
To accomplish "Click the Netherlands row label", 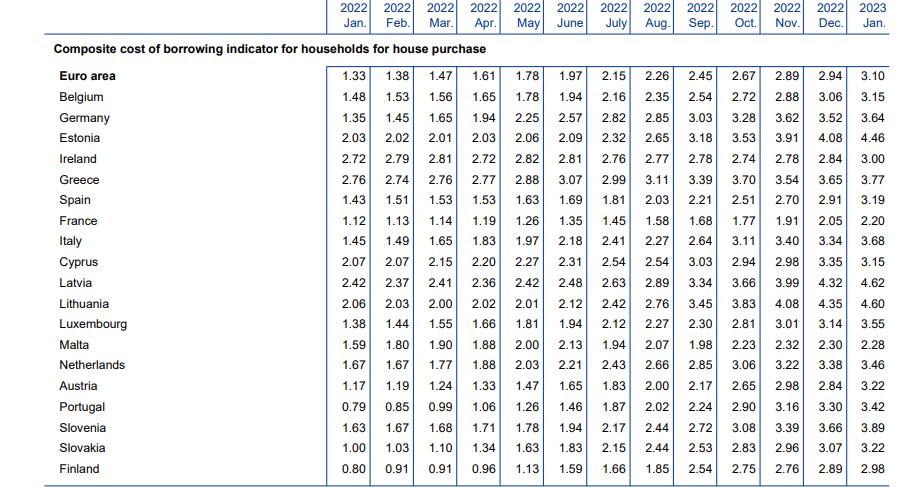I will coord(92,365).
